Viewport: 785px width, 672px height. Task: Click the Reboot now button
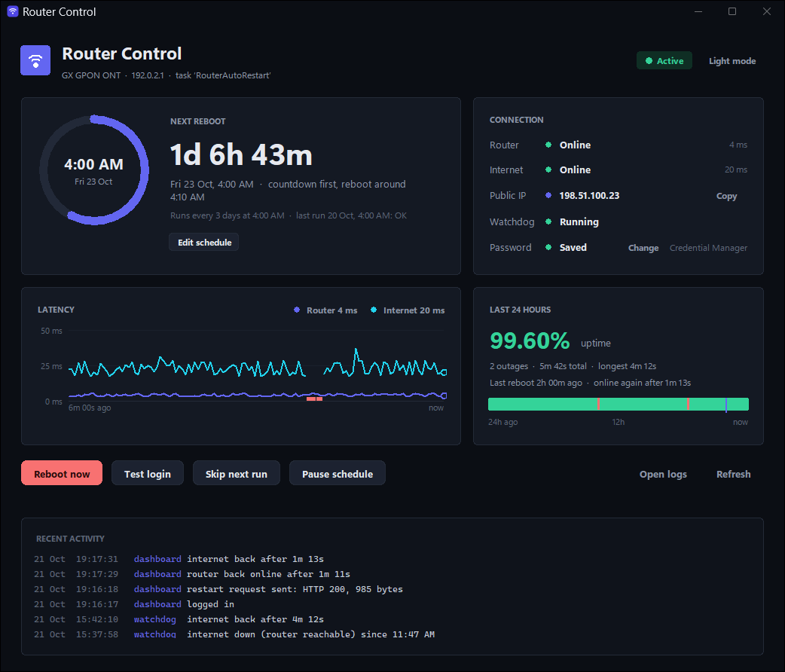pos(62,473)
